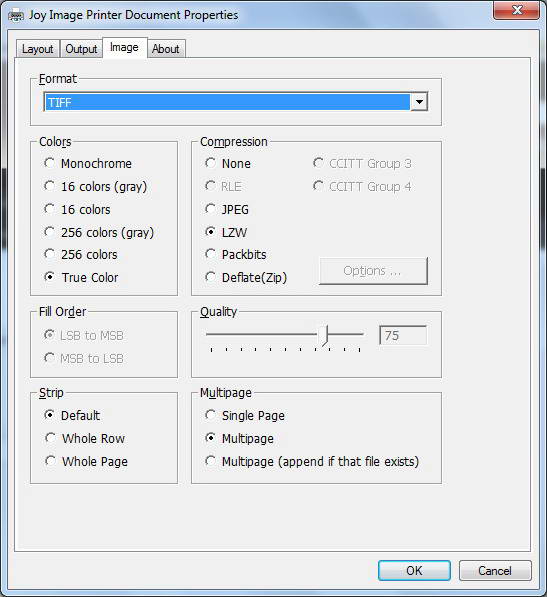Select Whole Page strip option
The width and height of the screenshot is (547, 597).
click(86, 461)
